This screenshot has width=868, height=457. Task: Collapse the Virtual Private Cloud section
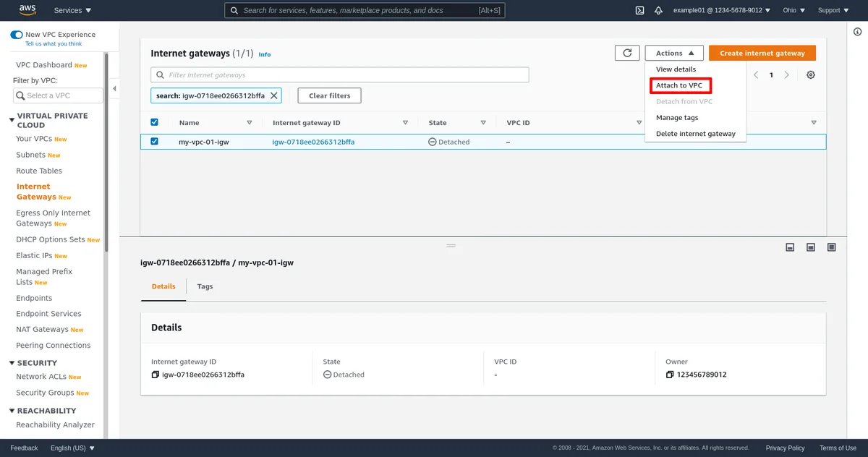[12, 120]
